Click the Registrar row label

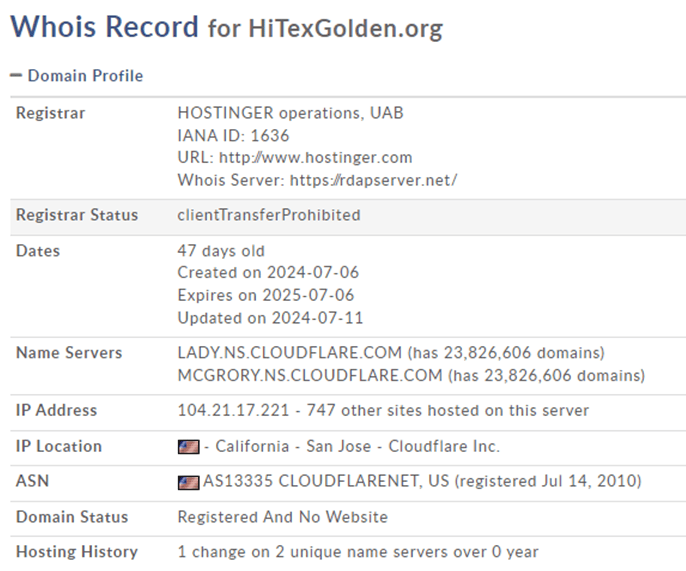[x=50, y=113]
